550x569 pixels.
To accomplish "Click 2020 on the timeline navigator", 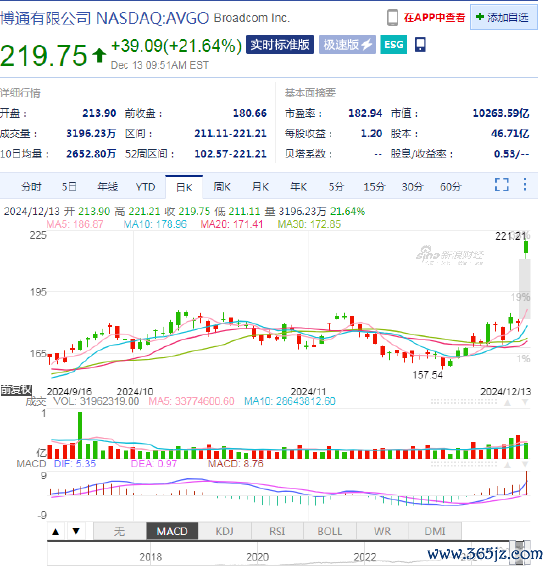I will (x=258, y=557).
